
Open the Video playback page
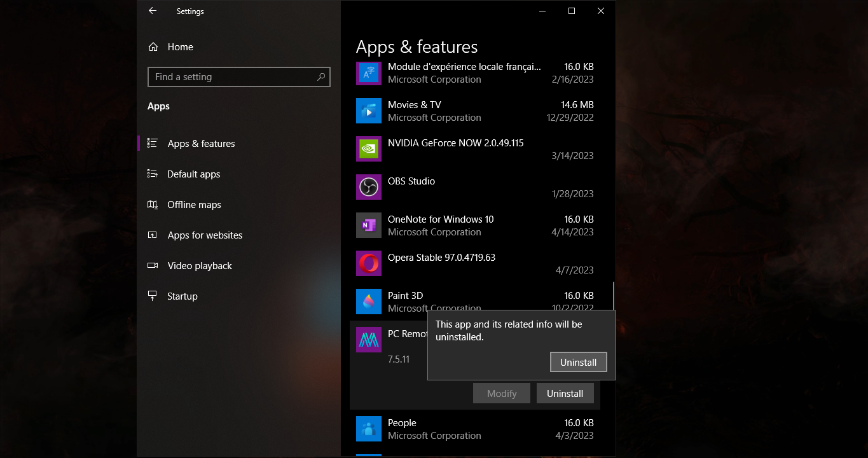(239, 265)
